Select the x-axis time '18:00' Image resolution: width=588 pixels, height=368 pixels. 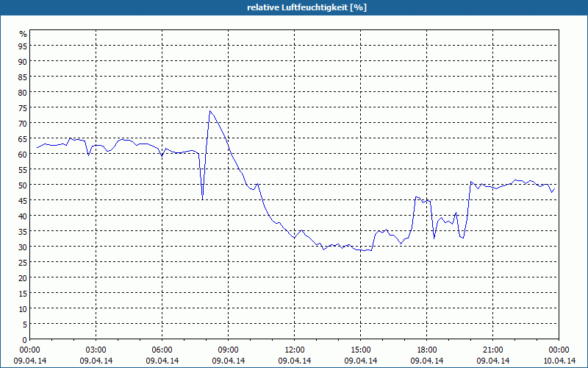[427, 350]
